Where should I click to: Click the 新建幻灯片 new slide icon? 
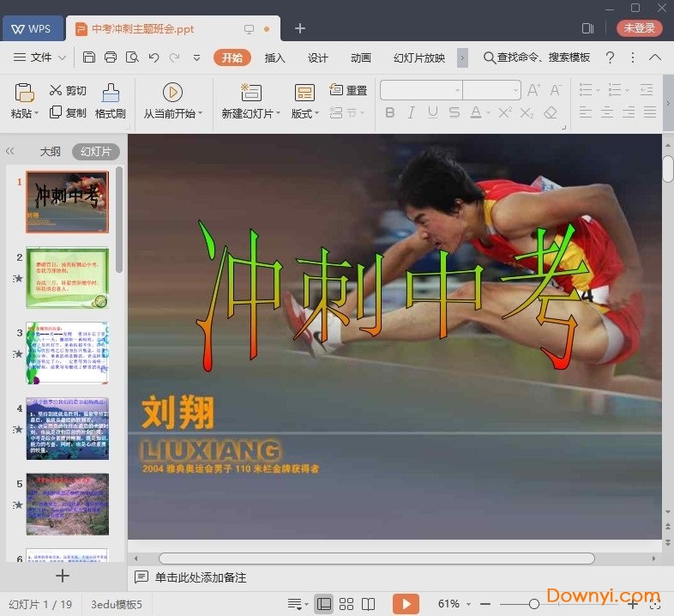[x=251, y=92]
